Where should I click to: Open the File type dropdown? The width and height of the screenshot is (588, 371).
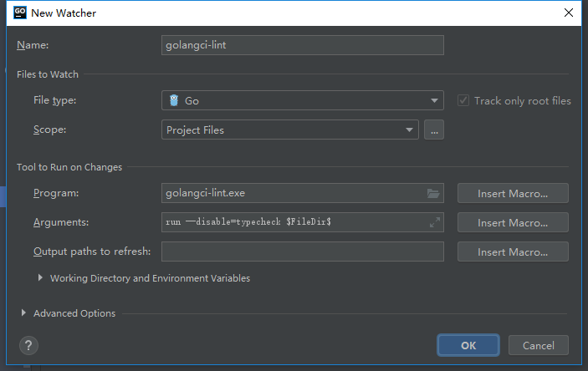[302, 100]
